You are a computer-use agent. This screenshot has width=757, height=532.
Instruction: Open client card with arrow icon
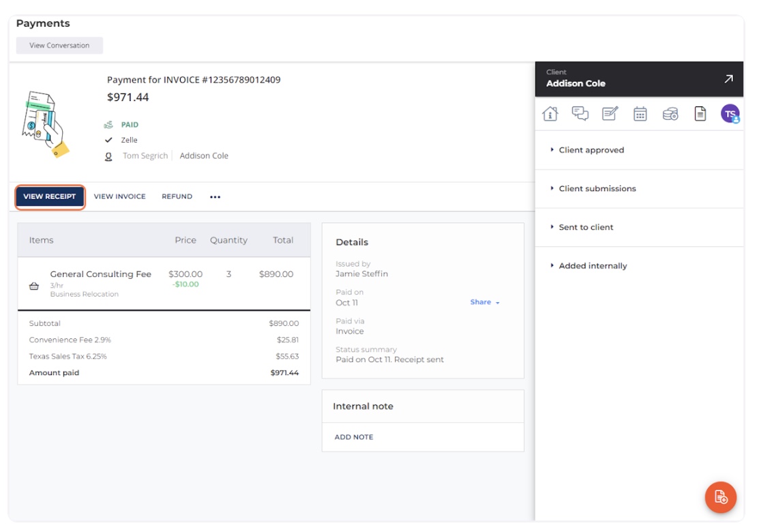(x=728, y=78)
